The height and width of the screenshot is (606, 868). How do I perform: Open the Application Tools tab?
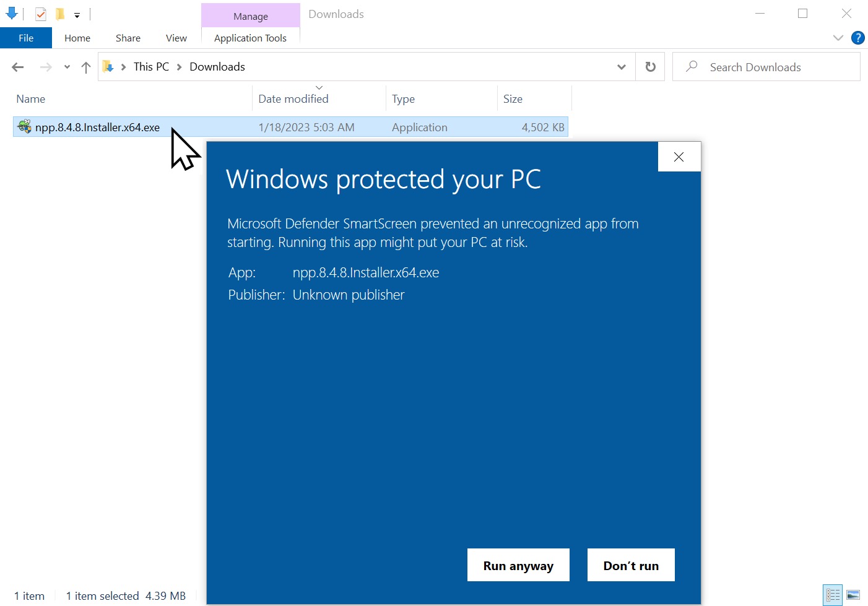coord(250,38)
